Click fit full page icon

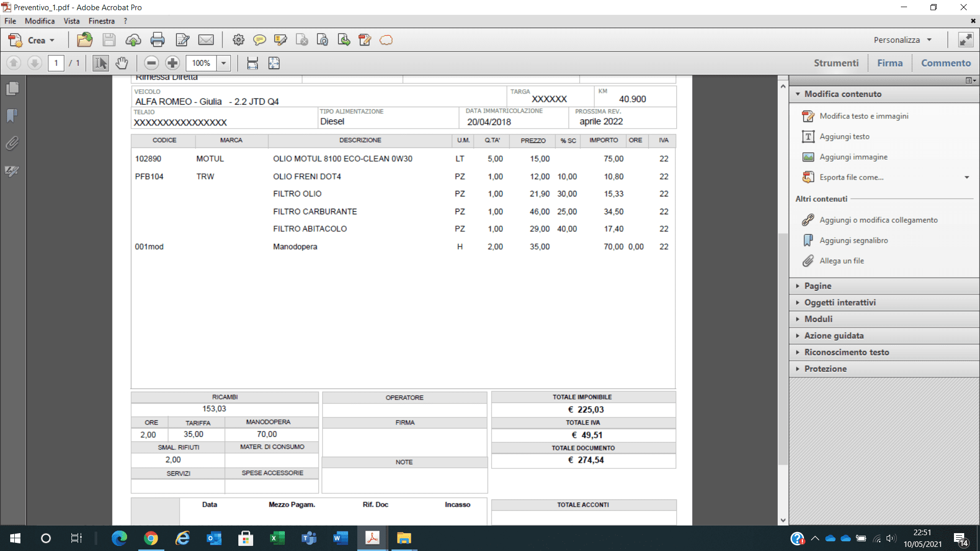tap(274, 63)
